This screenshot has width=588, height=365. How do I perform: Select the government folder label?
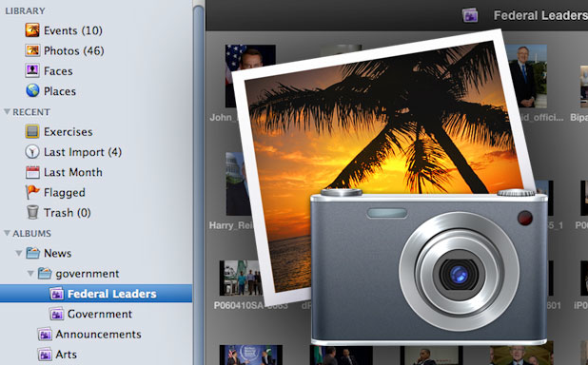[x=87, y=274]
